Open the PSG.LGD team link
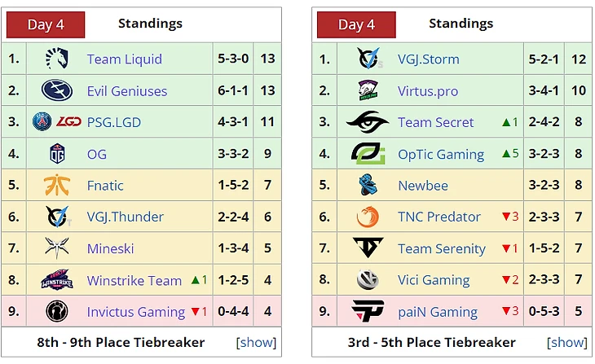595x364 pixels. point(114,122)
